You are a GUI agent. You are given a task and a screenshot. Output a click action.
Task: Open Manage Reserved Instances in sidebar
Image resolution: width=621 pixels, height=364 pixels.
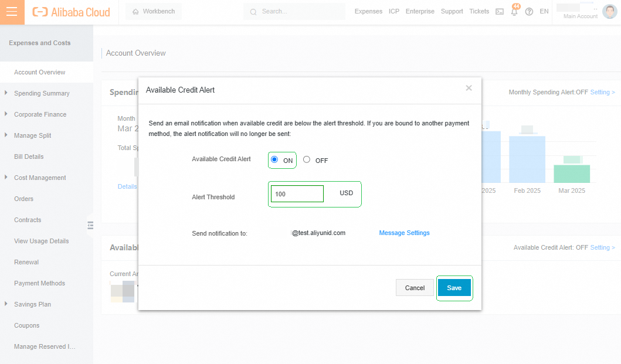click(x=45, y=346)
